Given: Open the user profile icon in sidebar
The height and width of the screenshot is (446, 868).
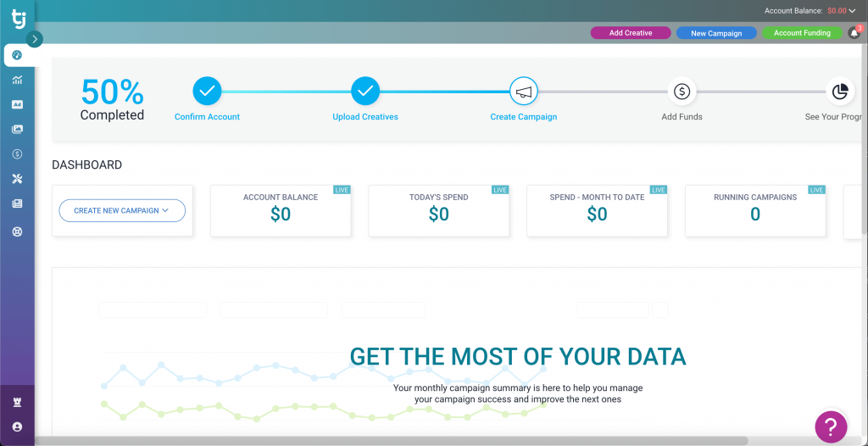Looking at the screenshot, I should pos(17,426).
